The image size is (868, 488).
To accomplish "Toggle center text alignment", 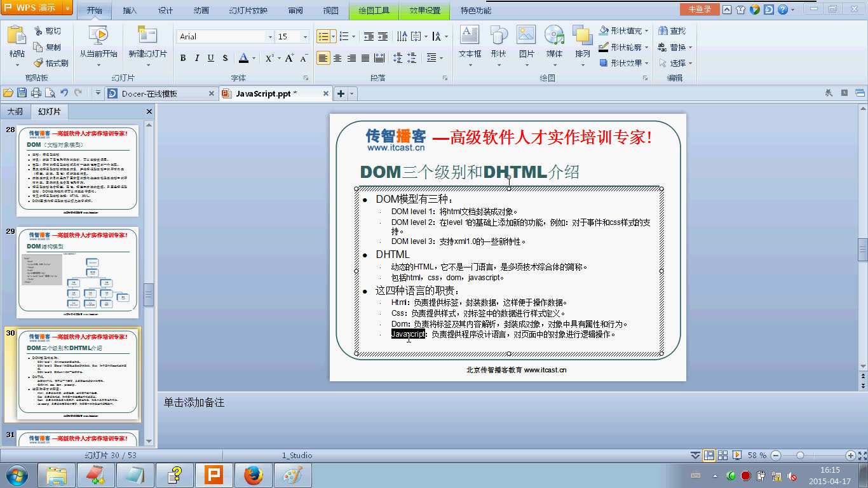I will pyautogui.click(x=337, y=58).
